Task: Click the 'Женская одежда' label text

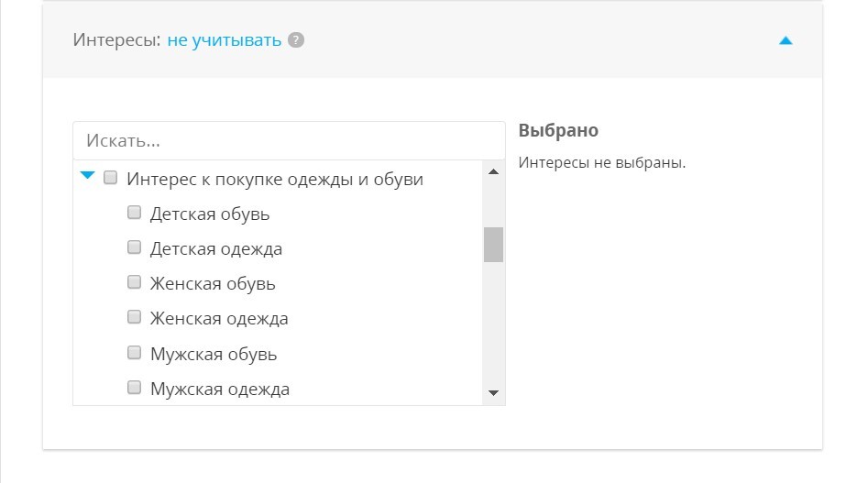Action: [x=219, y=319]
